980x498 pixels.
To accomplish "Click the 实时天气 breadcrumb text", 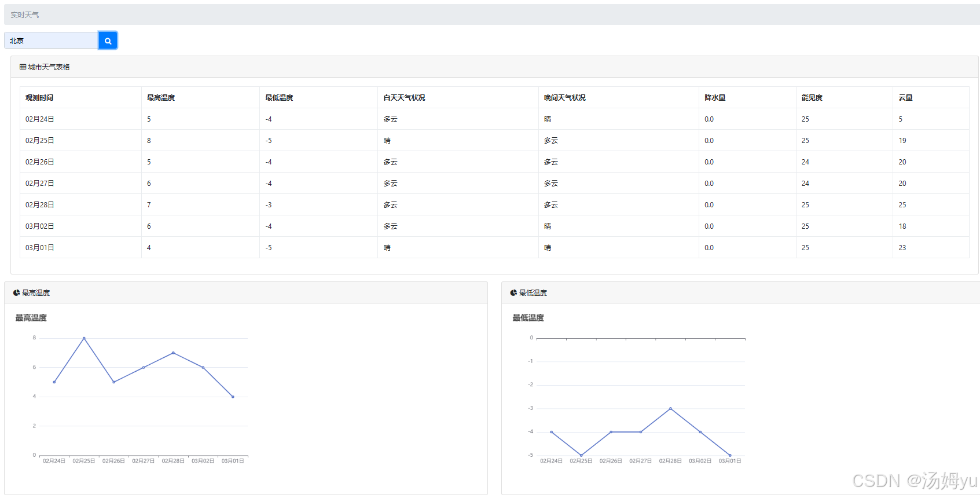I will point(25,15).
